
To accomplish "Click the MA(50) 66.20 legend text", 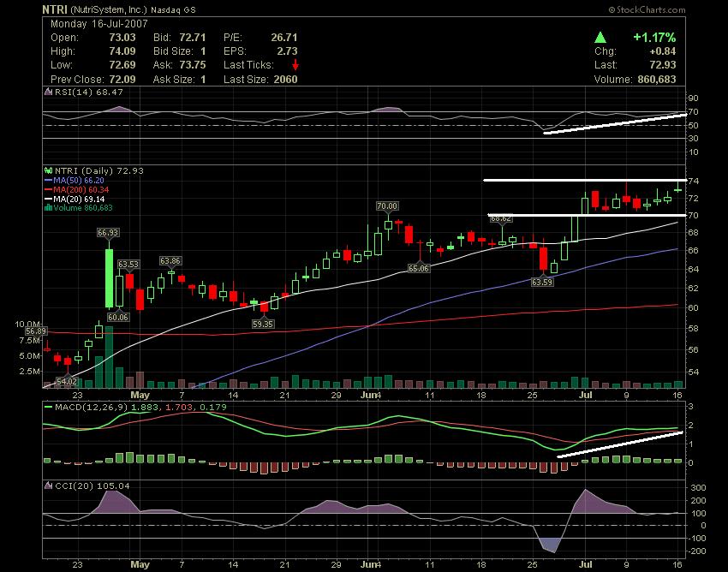I will click(79, 180).
